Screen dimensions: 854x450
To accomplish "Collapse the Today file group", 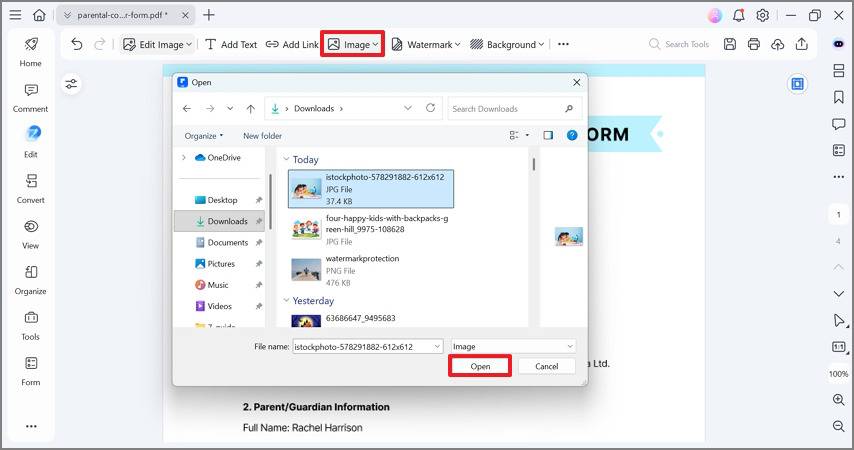I will pyautogui.click(x=286, y=159).
